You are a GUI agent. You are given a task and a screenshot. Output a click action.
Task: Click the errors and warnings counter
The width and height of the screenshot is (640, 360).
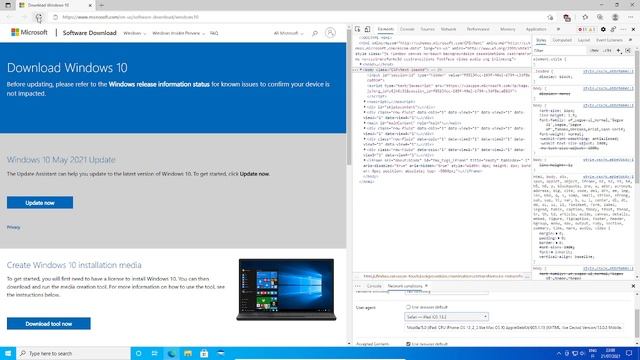pyautogui.click(x=587, y=29)
